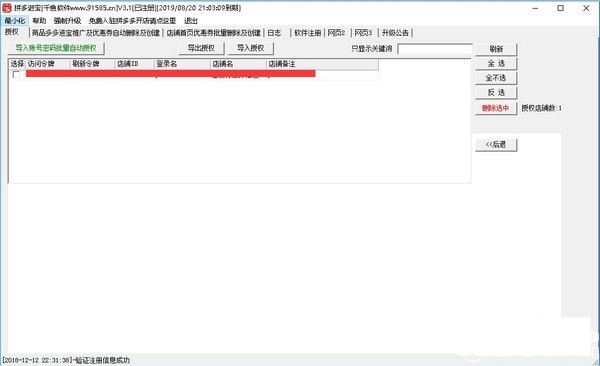Close the 拼多进宝 window
The width and height of the screenshot is (600, 366).
[x=586, y=8]
